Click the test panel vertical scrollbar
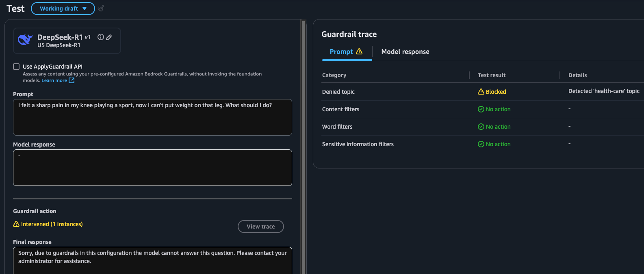 pyautogui.click(x=303, y=146)
